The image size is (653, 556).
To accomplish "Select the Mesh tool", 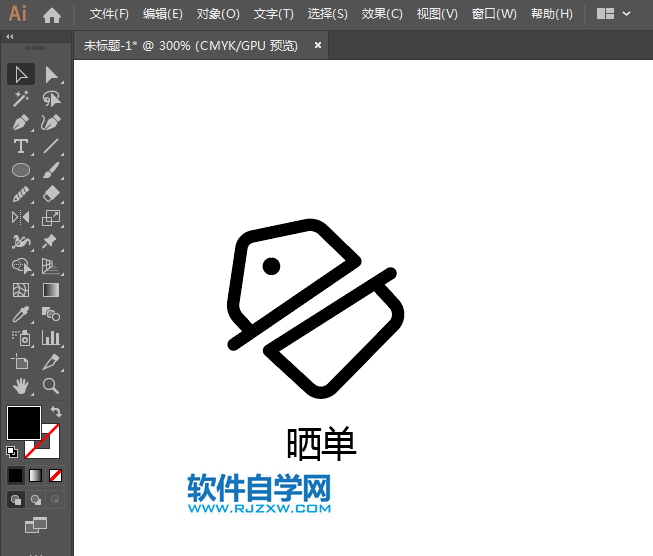I will pos(21,290).
